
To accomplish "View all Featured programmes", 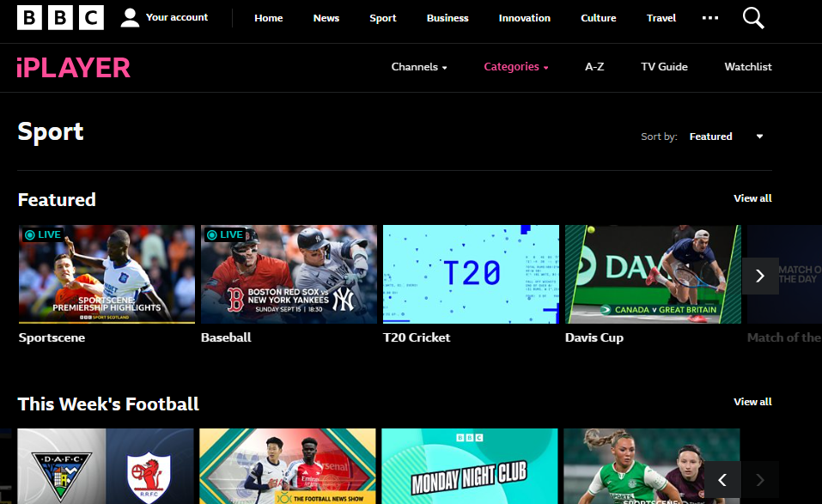I will coord(752,198).
